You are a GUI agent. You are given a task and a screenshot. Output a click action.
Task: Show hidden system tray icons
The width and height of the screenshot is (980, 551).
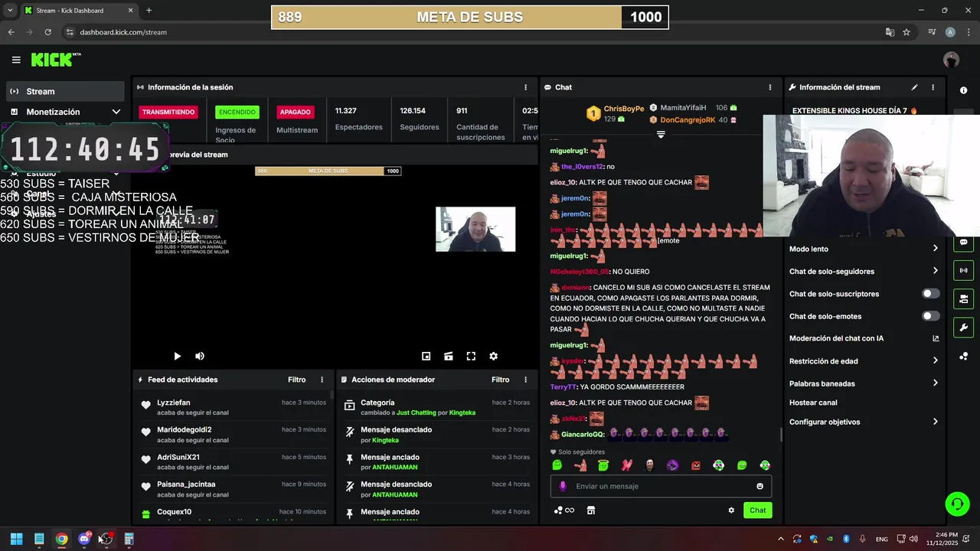[x=780, y=539]
